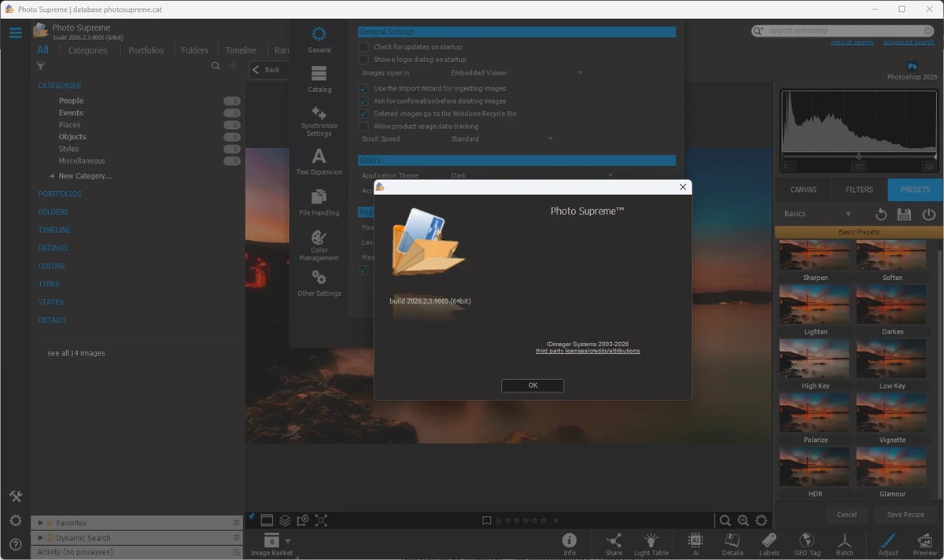944x560 pixels.
Task: Expand the Favorites panel
Action: (x=41, y=523)
